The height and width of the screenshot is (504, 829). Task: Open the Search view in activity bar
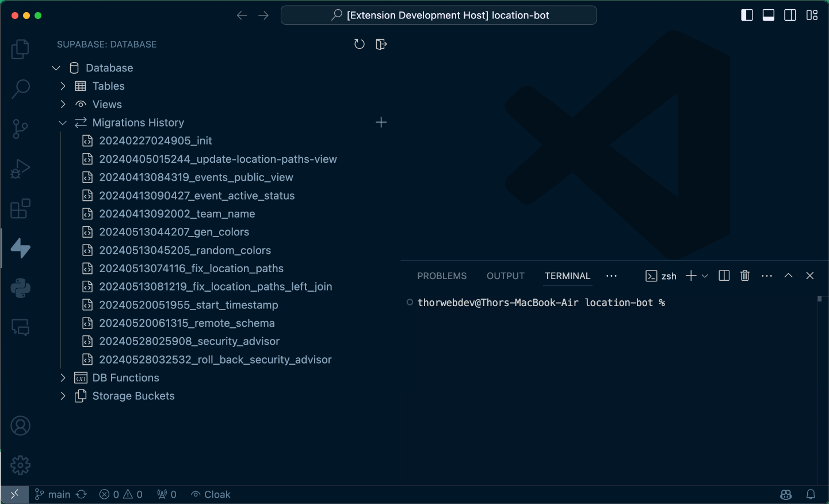click(20, 89)
